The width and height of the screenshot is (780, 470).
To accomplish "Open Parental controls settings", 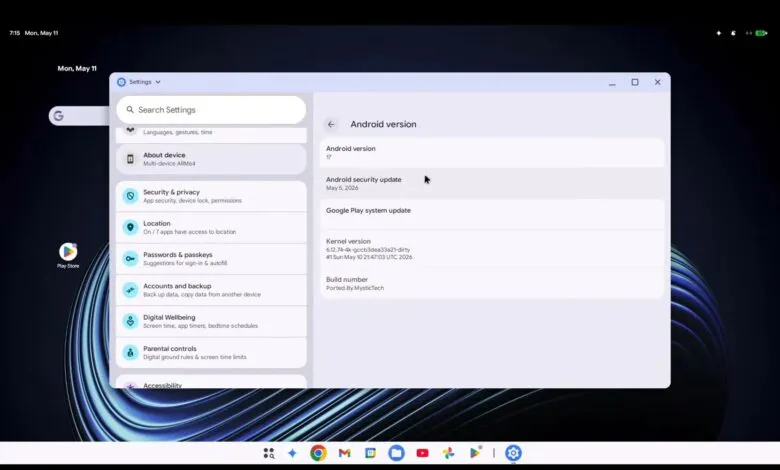I will [x=211, y=353].
